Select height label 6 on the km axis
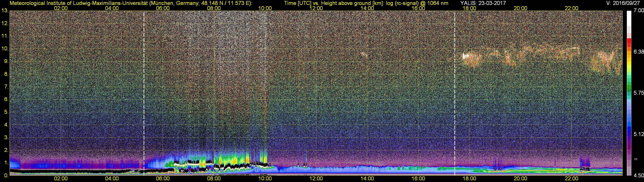Viewport: 644px width, 182px height. pos(6,100)
